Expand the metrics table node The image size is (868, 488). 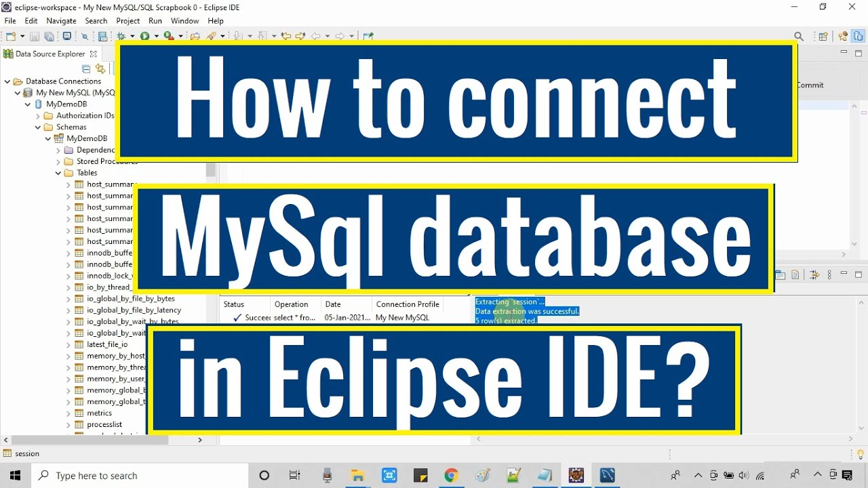pos(68,413)
